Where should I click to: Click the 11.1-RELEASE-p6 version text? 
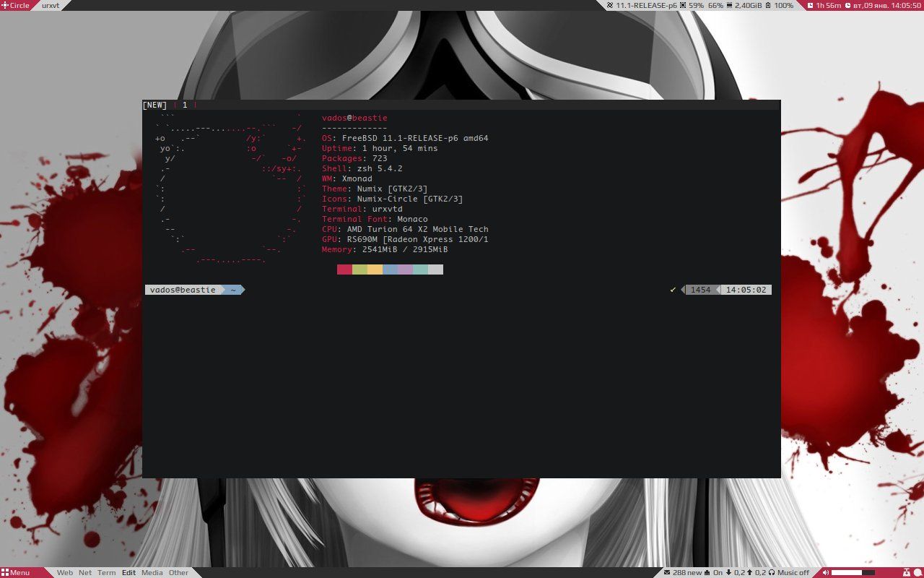click(x=646, y=5)
